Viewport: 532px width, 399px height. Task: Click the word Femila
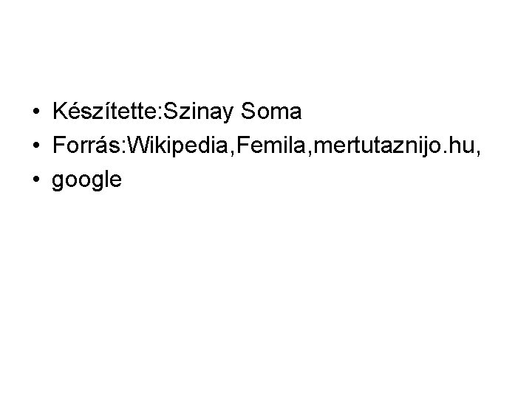click(x=270, y=145)
